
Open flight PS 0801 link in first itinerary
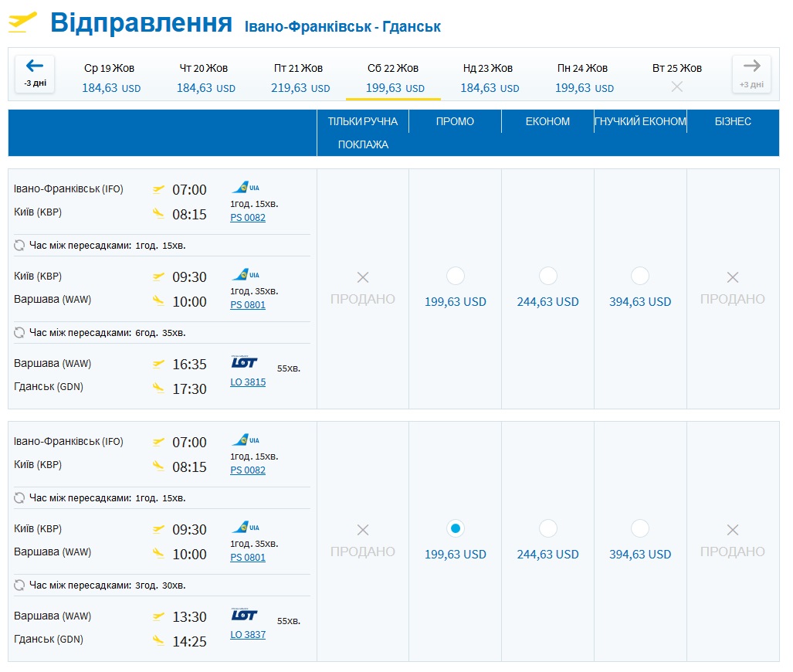click(248, 305)
